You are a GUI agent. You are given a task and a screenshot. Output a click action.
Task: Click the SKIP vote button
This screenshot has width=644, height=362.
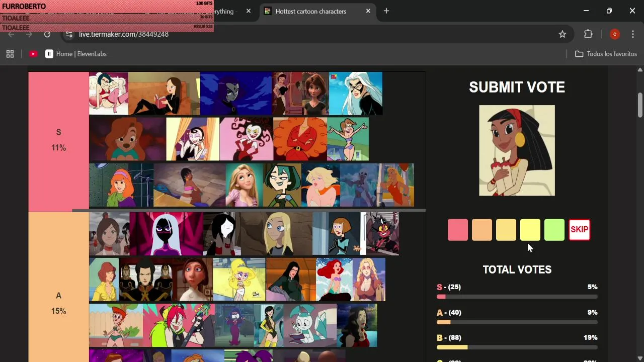click(579, 230)
